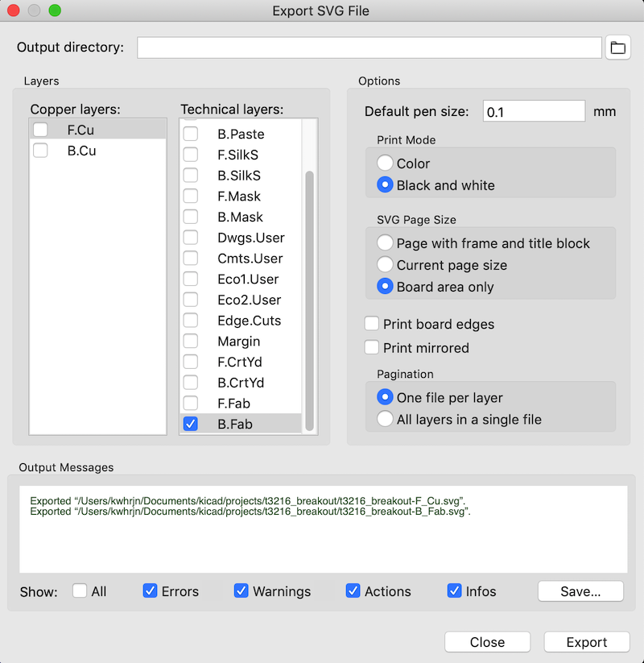Disable the Warnings message filter

coord(241,590)
